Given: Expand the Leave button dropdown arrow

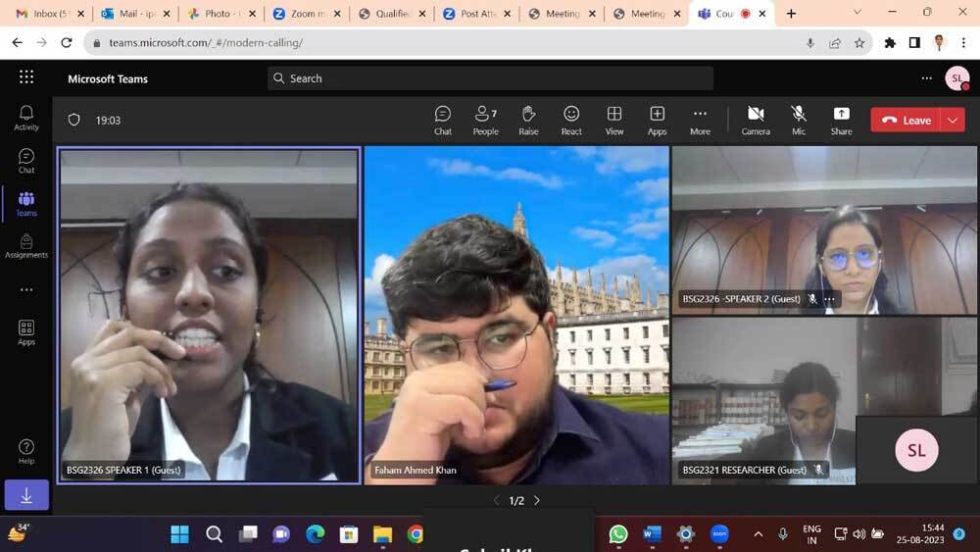Looking at the screenshot, I should point(953,120).
